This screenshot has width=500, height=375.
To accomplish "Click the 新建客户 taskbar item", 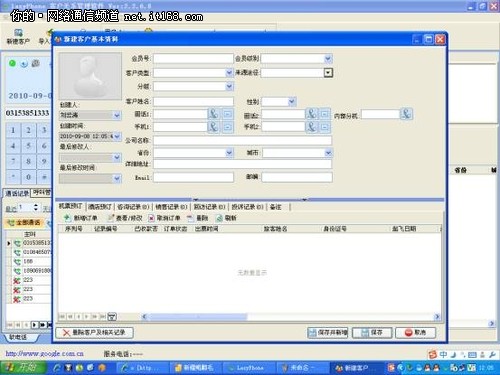I will click(356, 368).
